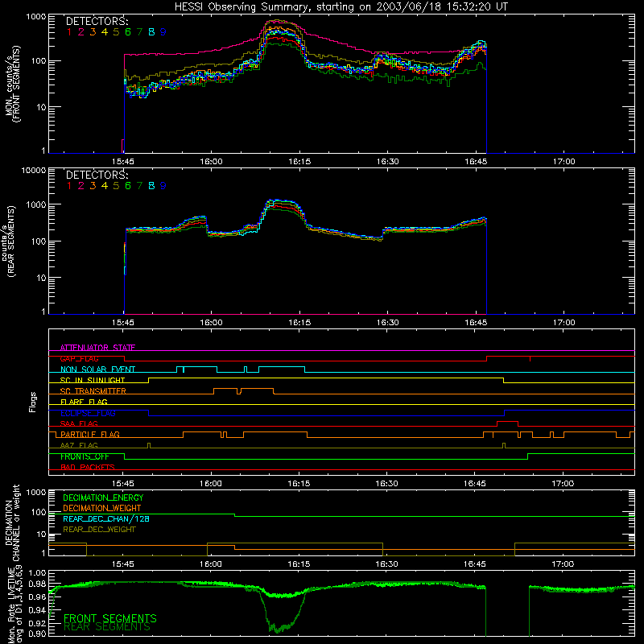Click 17:00 tick under the decimation plot
Viewport: 644px width, 644px height.
click(563, 564)
